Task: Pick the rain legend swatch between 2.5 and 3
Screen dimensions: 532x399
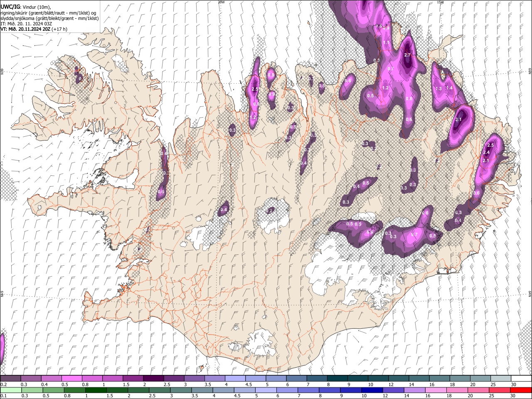Action: click(x=159, y=390)
